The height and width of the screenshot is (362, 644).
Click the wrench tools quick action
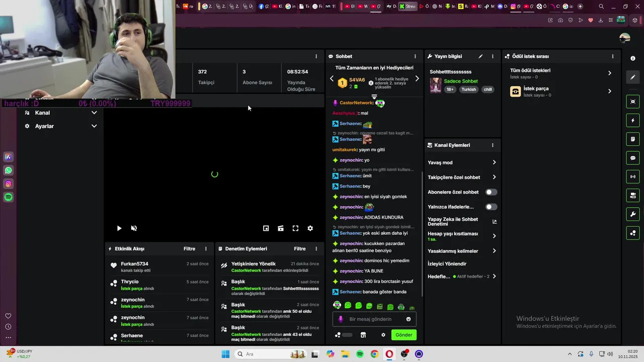(633, 214)
